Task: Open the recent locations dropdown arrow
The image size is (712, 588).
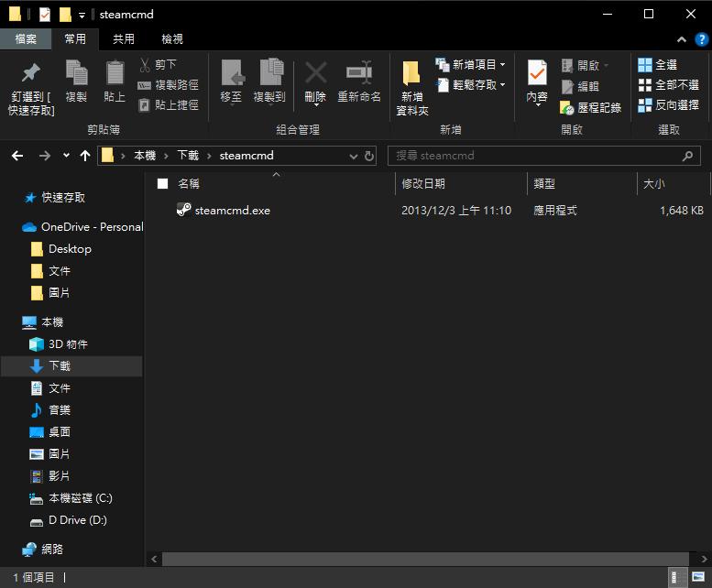Action: (x=66, y=156)
